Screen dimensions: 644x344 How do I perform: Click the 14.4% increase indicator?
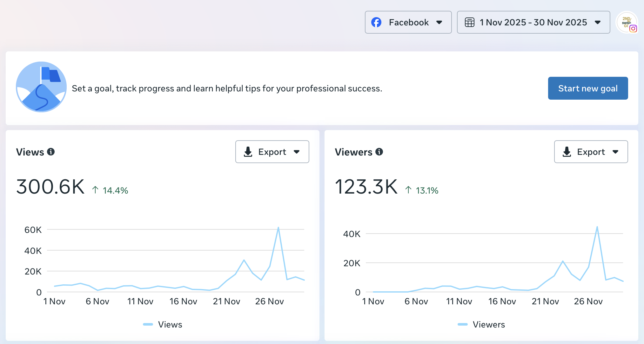(x=110, y=190)
